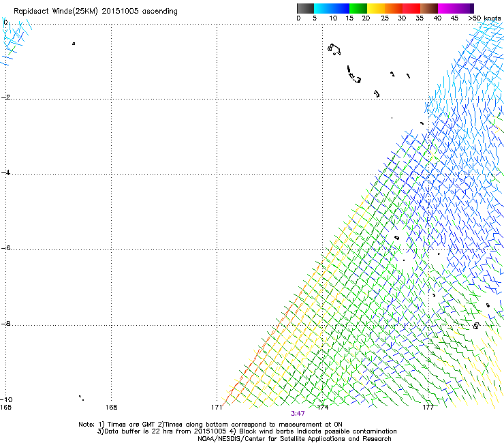Click the '>50 knots' legend label
504x443 pixels.
(484, 18)
